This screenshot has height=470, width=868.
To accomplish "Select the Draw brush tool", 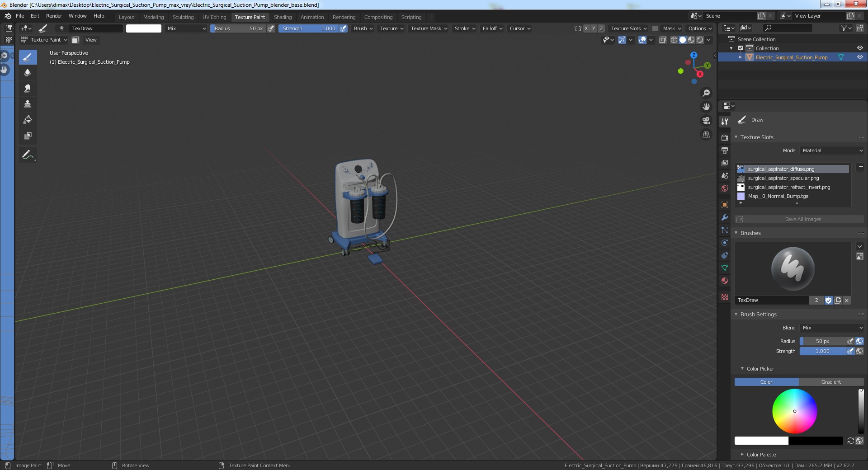I will (28, 57).
